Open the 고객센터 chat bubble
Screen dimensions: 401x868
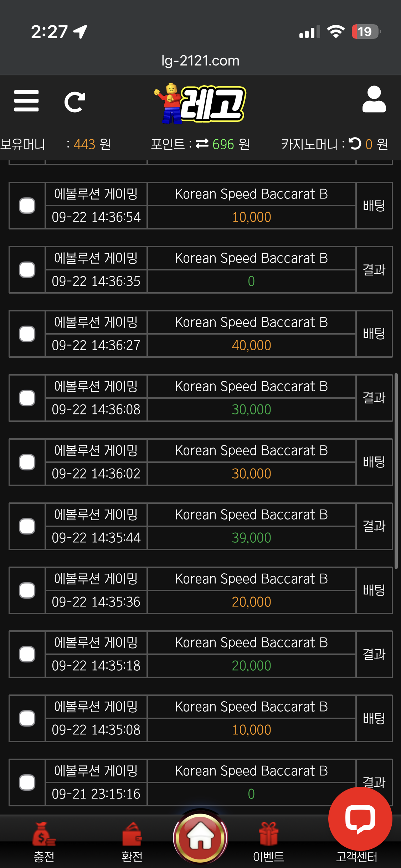pyautogui.click(x=360, y=819)
